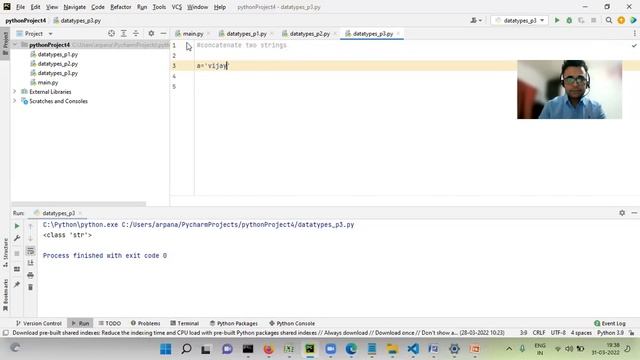Toggle scroll to end in Run console
This screenshot has height=360, width=640.
pyautogui.click(x=31, y=263)
